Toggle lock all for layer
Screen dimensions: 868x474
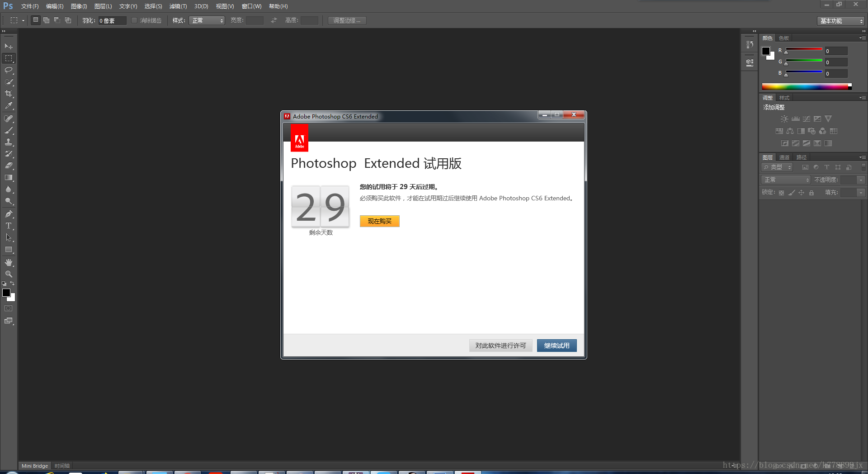point(811,193)
